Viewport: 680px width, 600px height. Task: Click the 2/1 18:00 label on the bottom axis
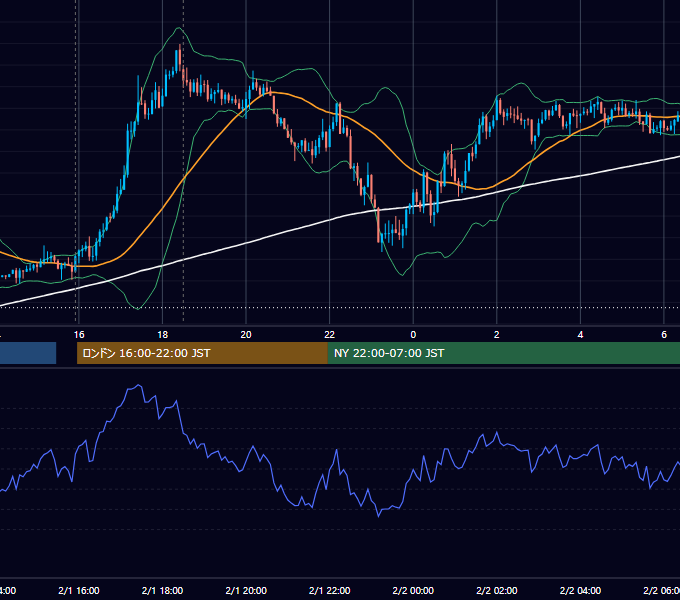click(x=163, y=590)
